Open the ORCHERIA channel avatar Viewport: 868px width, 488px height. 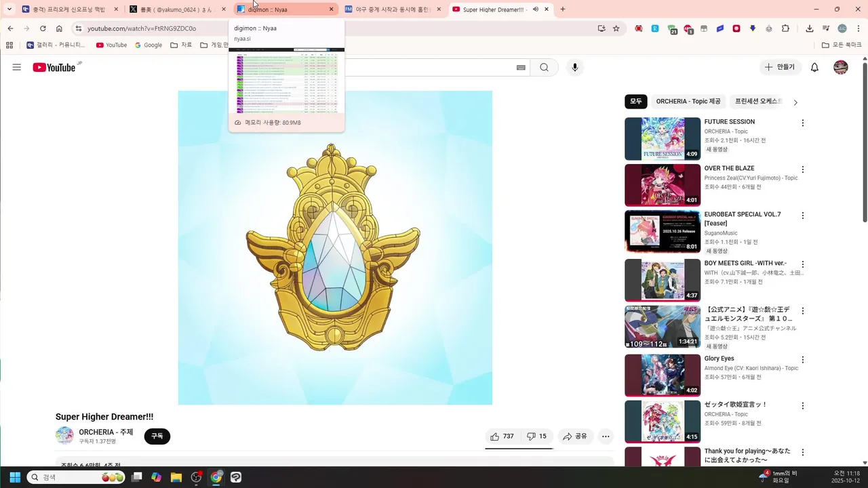tap(64, 436)
